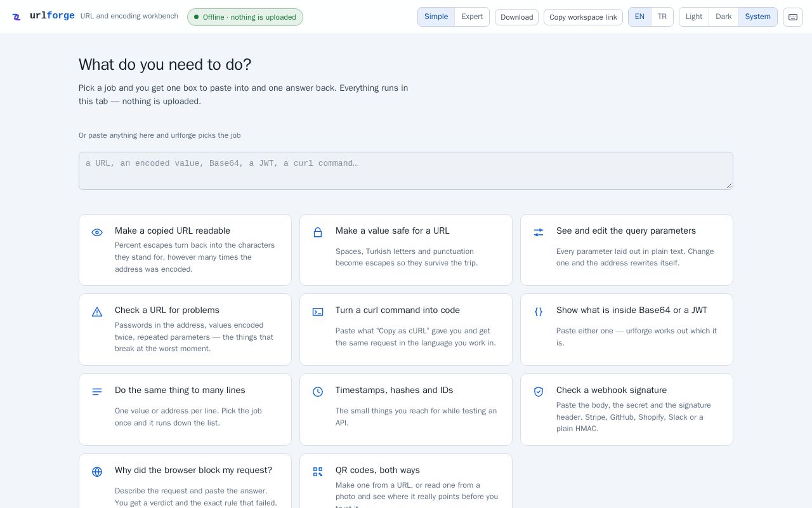Image resolution: width=812 pixels, height=508 pixels.
Task: Click the eye icon for readable URL
Action: coord(97,232)
